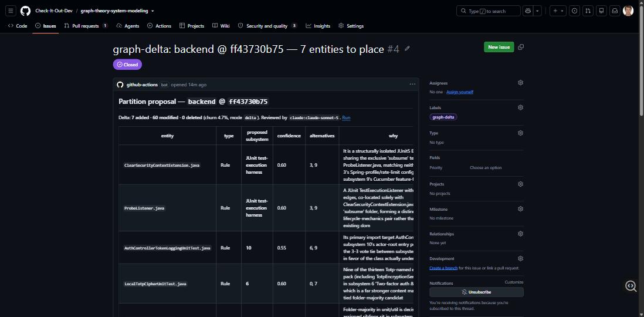The width and height of the screenshot is (644, 317).
Task: Switch to the Actions tab
Action: click(x=160, y=26)
